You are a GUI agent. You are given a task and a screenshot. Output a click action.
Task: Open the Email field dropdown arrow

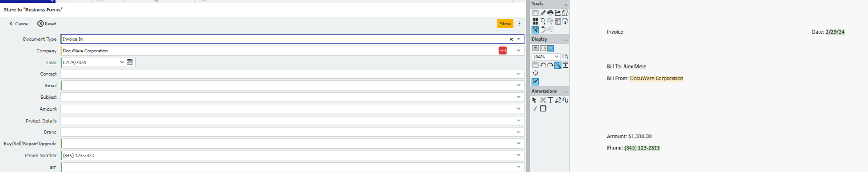pyautogui.click(x=519, y=86)
